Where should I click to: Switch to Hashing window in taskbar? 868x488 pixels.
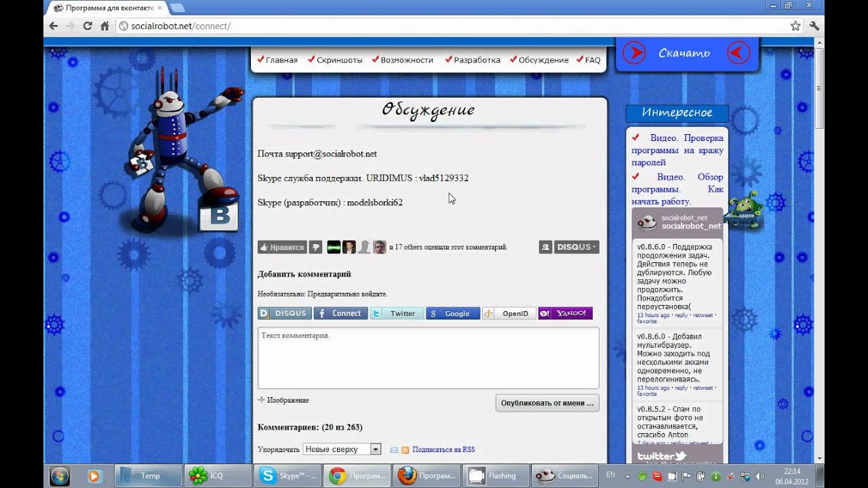[496, 476]
